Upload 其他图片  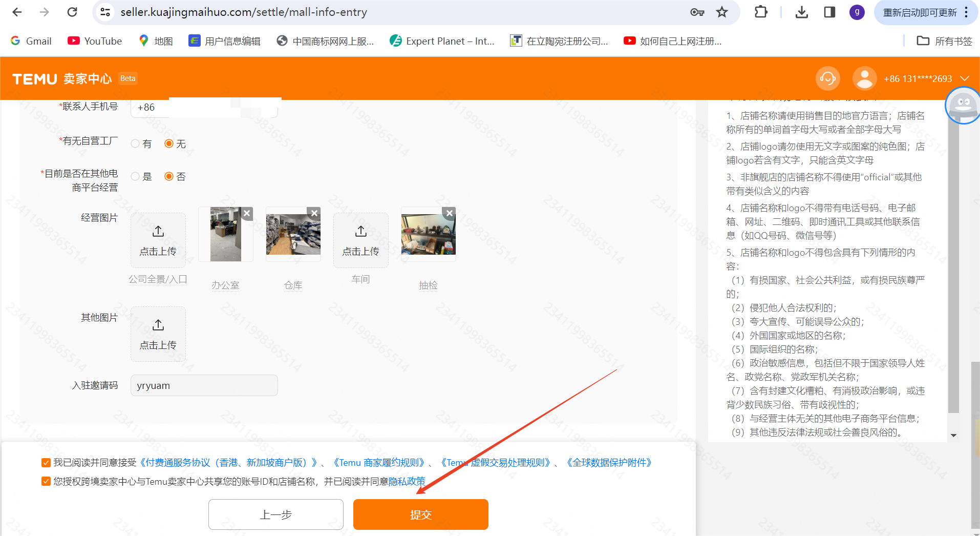coord(158,334)
